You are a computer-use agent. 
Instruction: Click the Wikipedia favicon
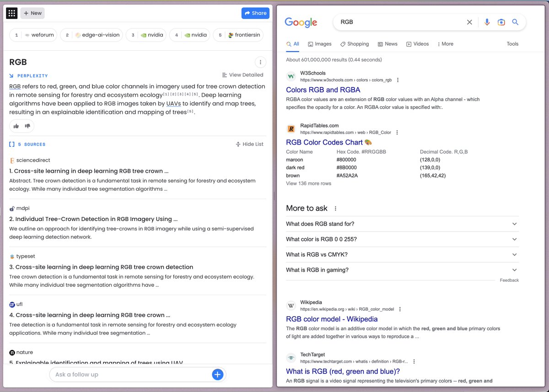(x=291, y=306)
